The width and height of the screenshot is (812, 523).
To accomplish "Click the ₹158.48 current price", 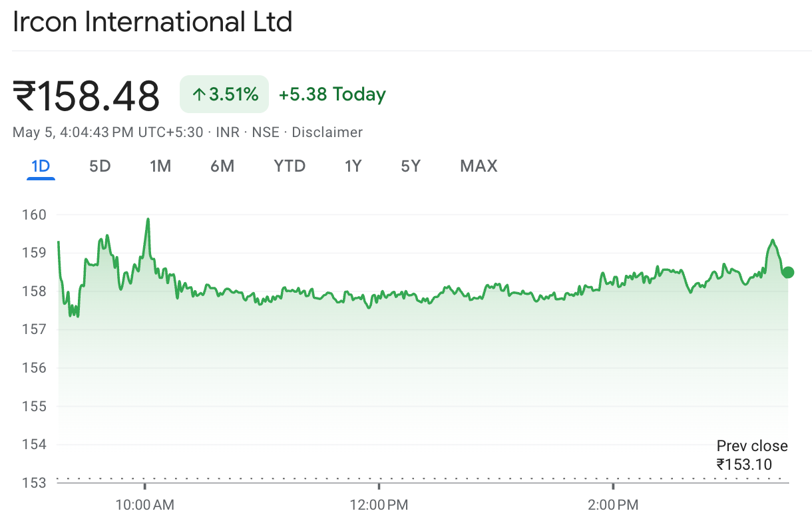I will tap(87, 96).
